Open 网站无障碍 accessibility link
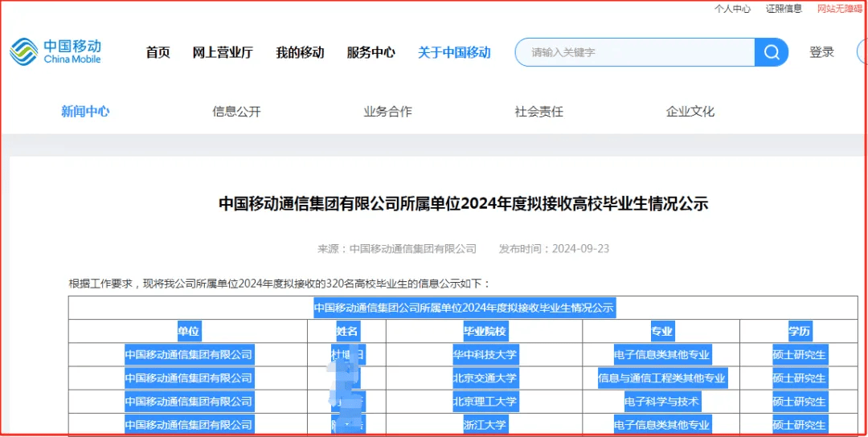This screenshot has width=868, height=437. point(840,8)
